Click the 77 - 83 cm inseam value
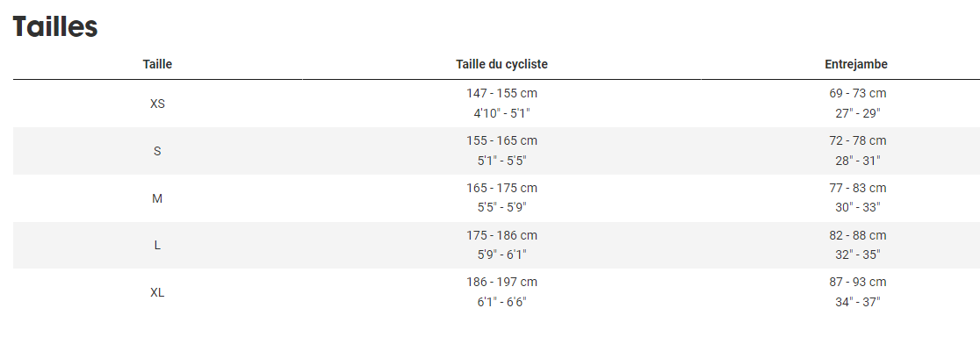 coord(857,188)
